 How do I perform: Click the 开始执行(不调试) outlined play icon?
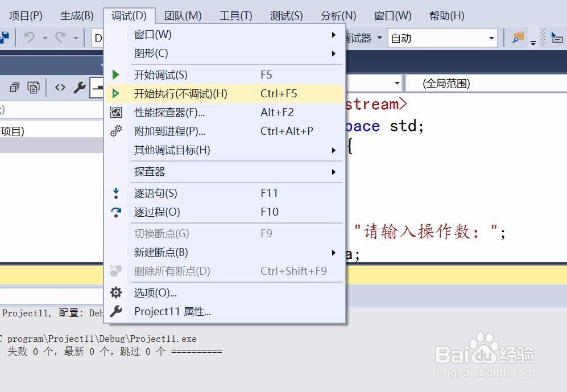[115, 93]
